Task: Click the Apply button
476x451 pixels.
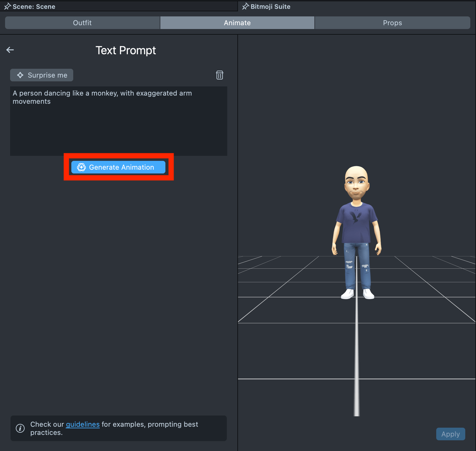Action: pyautogui.click(x=450, y=434)
